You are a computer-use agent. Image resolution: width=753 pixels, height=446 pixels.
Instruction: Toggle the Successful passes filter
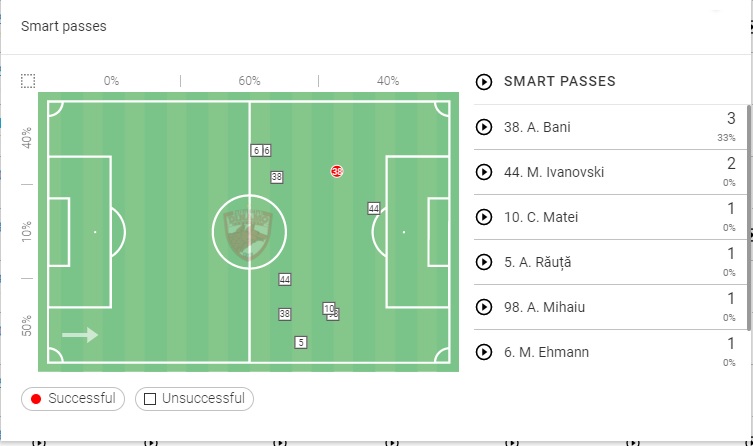tap(73, 399)
